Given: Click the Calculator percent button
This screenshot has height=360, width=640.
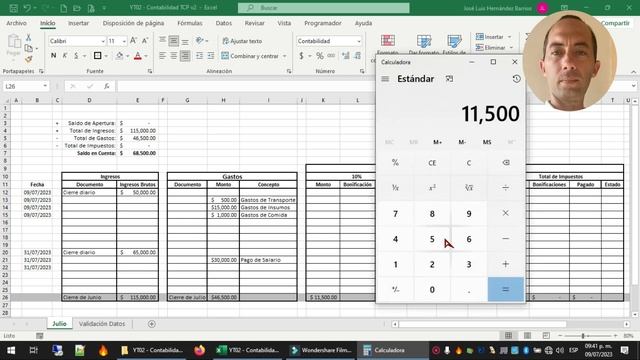Looking at the screenshot, I should pyautogui.click(x=395, y=163).
